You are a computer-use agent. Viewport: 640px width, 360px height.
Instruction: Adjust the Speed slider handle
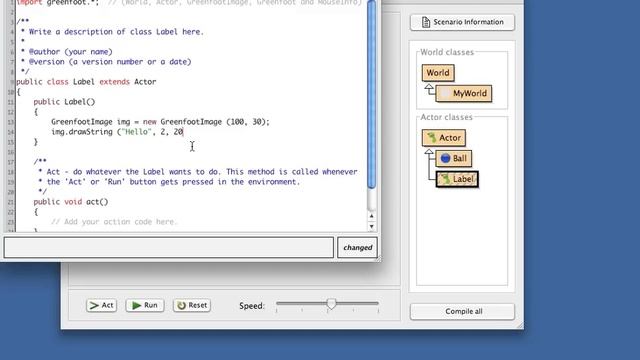331,304
